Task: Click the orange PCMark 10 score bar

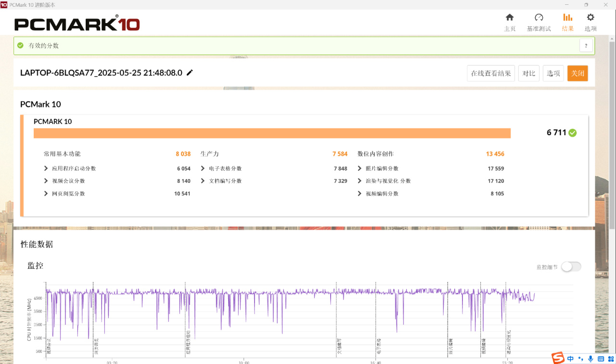Action: [272, 133]
